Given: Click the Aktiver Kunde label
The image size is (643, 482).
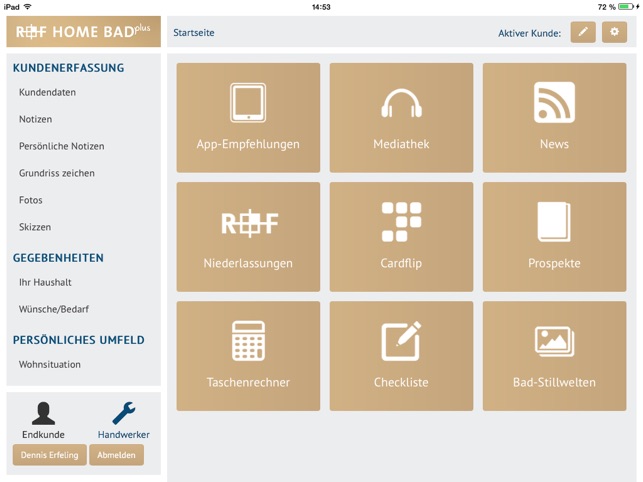Looking at the screenshot, I should tap(529, 33).
